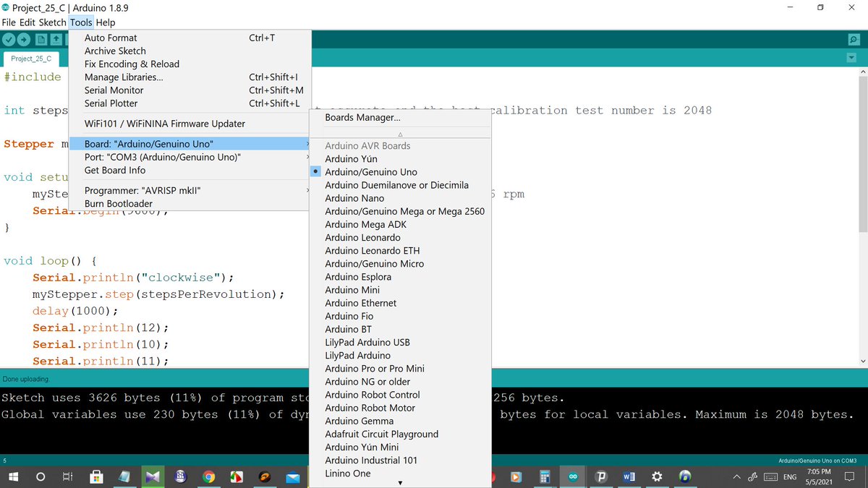This screenshot has width=868, height=488.
Task: Click the Upload arrow toolbar button
Action: [x=25, y=40]
